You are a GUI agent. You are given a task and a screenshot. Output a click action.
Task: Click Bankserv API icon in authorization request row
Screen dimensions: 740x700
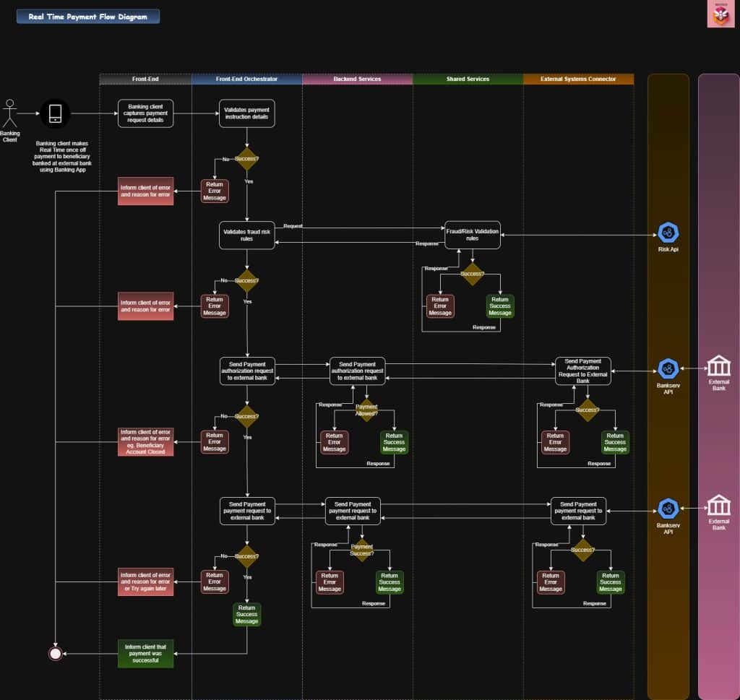[668, 369]
